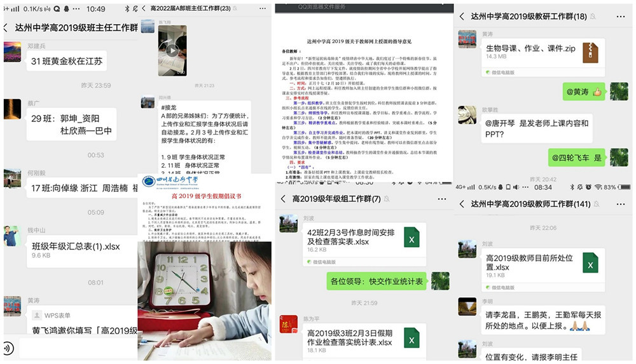
Task: Tap message 29班：郭坤_资阳
Action: click(x=71, y=125)
